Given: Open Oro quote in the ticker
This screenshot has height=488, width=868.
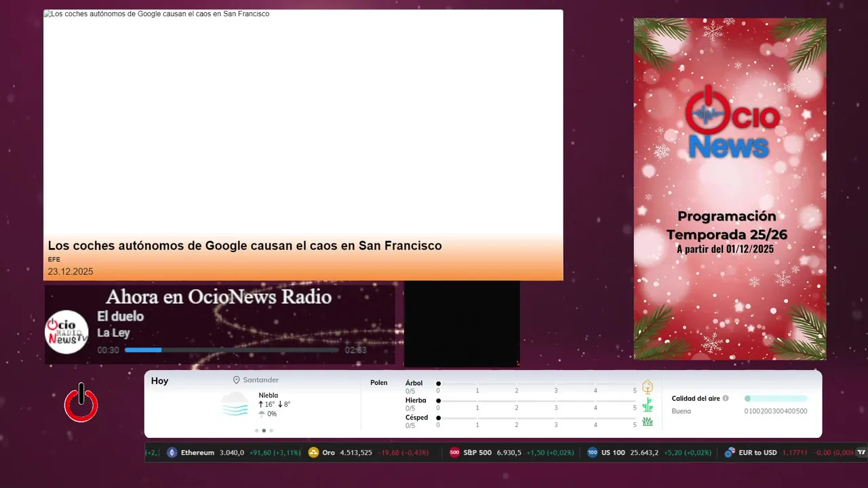Looking at the screenshot, I should point(370,453).
